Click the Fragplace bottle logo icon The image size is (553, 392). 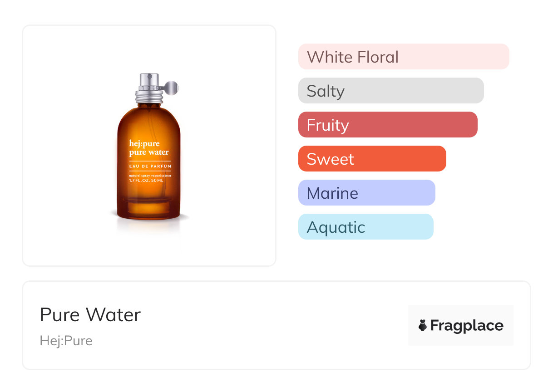(x=423, y=325)
